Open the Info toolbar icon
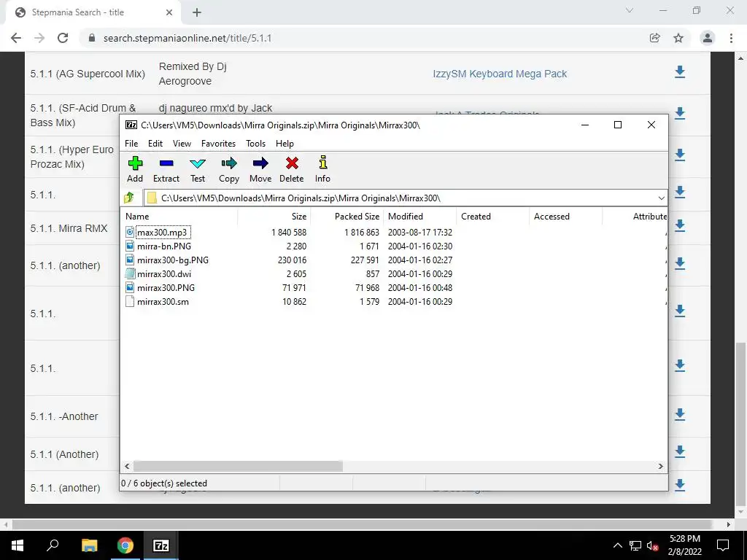Viewport: 747px width, 560px height. [x=322, y=163]
